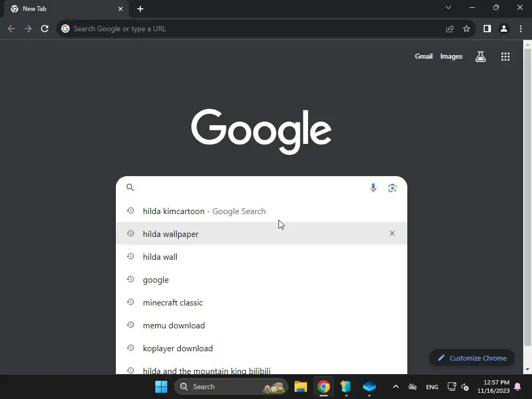
Task: Reload the current page
Action: pyautogui.click(x=45, y=29)
